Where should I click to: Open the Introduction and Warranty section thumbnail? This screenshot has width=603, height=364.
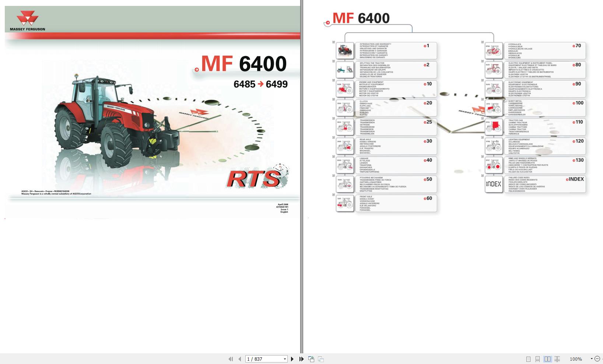click(345, 50)
